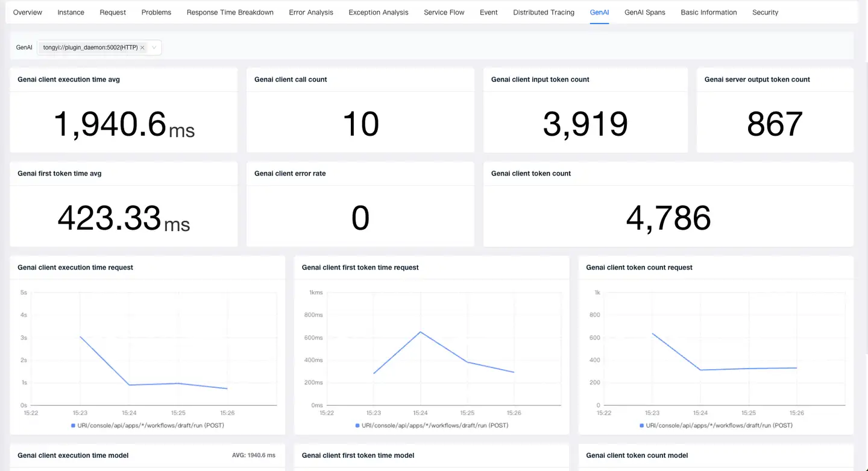Select the Event tab
This screenshot has width=868, height=471.
tap(488, 12)
